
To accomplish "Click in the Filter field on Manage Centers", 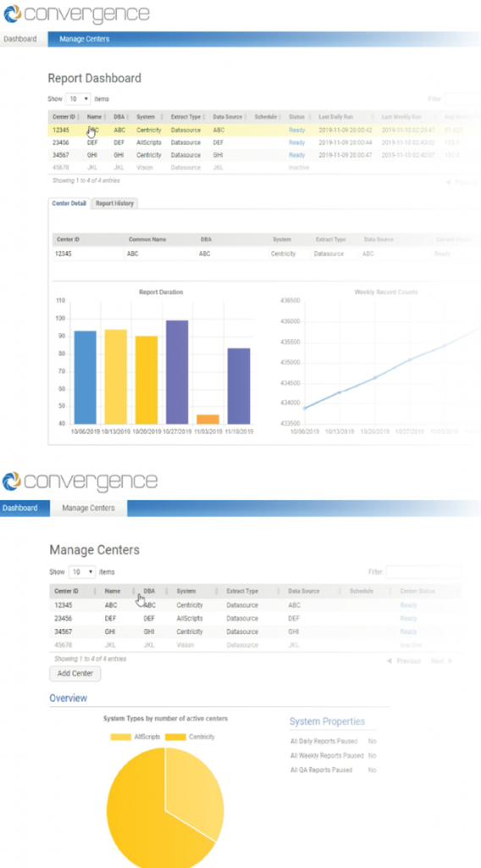I will (423, 572).
